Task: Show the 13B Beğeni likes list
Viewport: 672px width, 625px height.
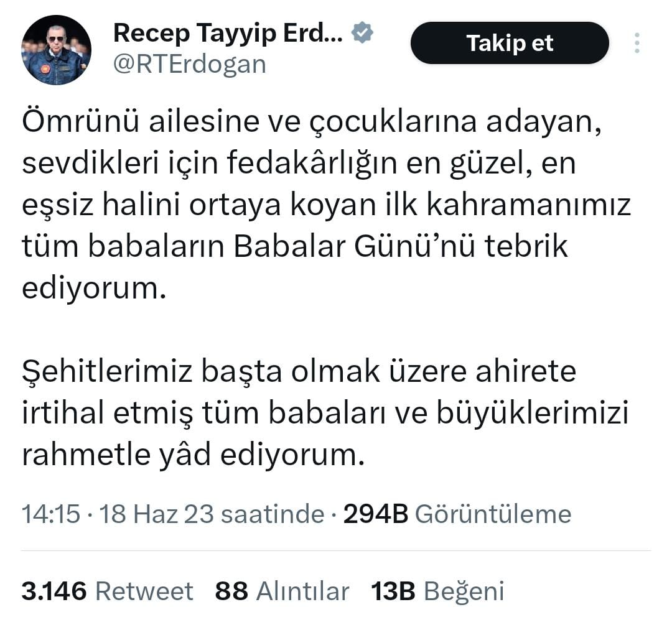Action: (x=437, y=591)
